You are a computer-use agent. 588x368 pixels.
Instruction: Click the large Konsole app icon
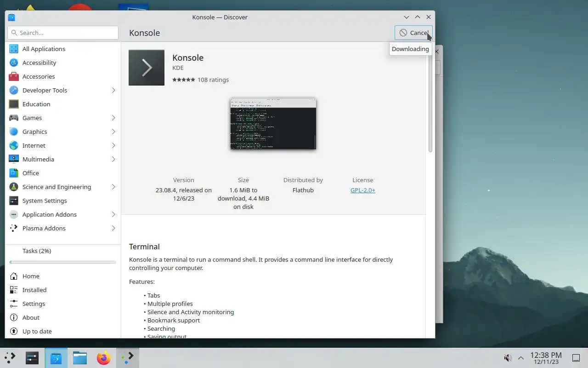tap(147, 68)
